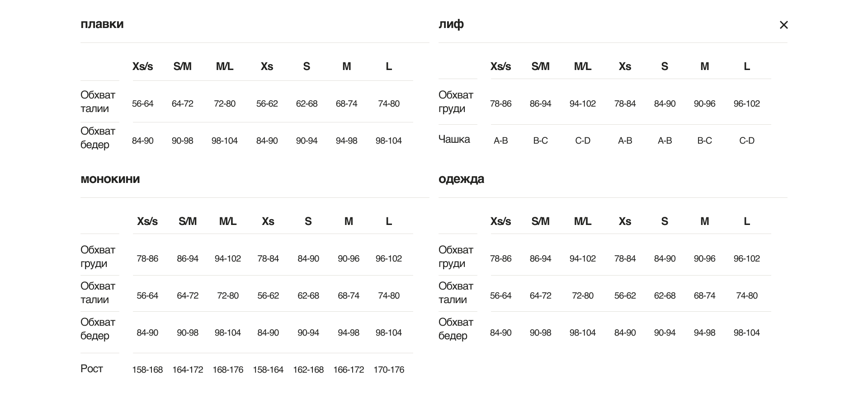Click the L column header in монокини table
This screenshot has height=393, width=868.
point(388,221)
